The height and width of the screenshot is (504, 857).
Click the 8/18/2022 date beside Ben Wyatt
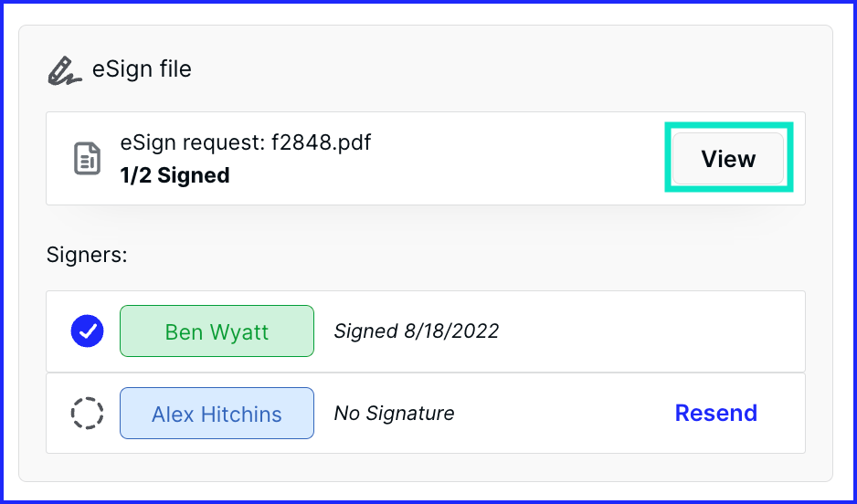coord(451,331)
